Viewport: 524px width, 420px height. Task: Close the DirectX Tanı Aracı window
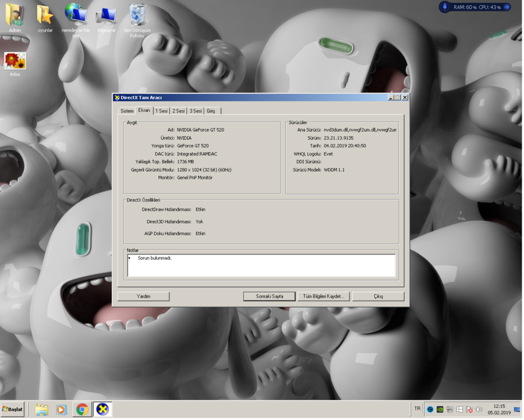405,98
